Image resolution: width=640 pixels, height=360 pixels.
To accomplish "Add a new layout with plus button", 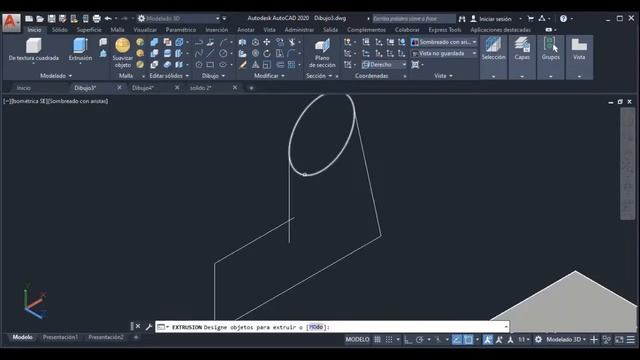I will click(x=136, y=337).
